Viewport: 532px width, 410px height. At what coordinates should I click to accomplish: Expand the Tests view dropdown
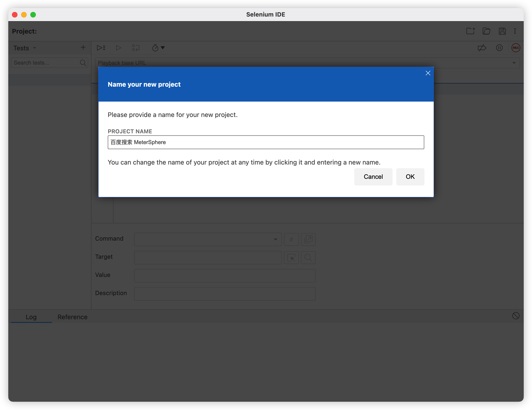click(x=35, y=48)
